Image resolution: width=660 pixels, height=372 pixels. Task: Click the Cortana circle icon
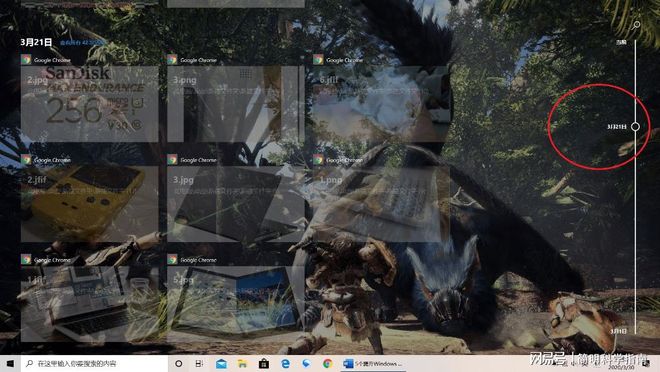point(178,363)
